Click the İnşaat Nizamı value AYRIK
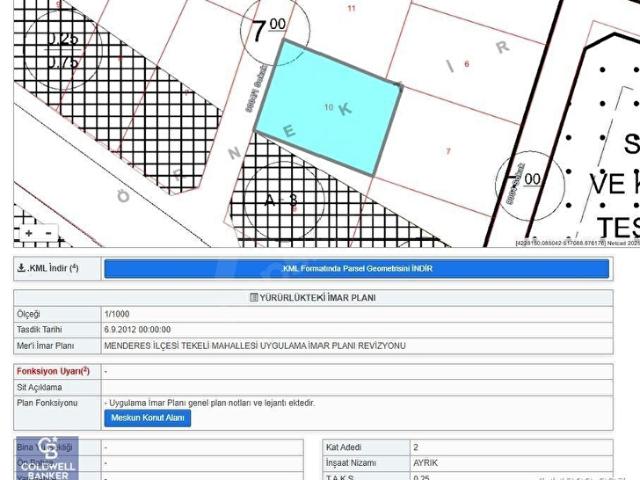The height and width of the screenshot is (480, 640). [426, 463]
